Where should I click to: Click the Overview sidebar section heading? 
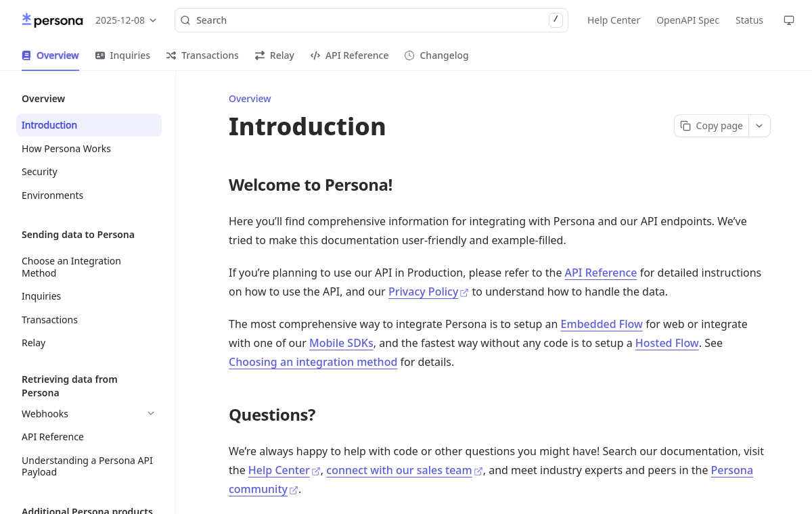(43, 99)
